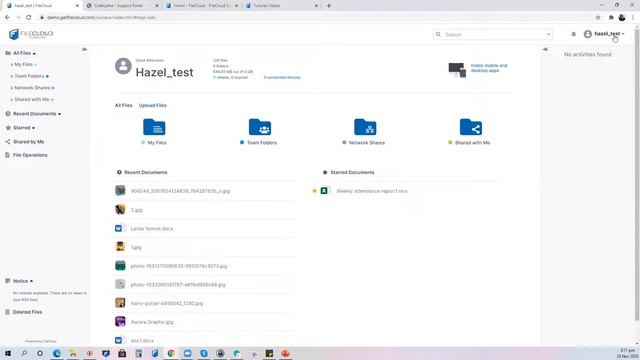
Task: Expand Team Folders in the sidebar tree
Action: (x=11, y=76)
